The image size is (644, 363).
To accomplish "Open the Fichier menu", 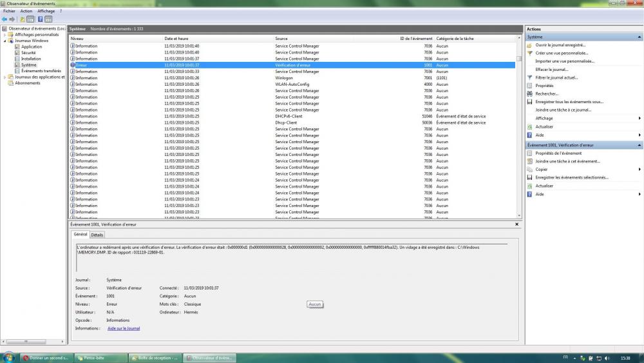I will [x=9, y=11].
